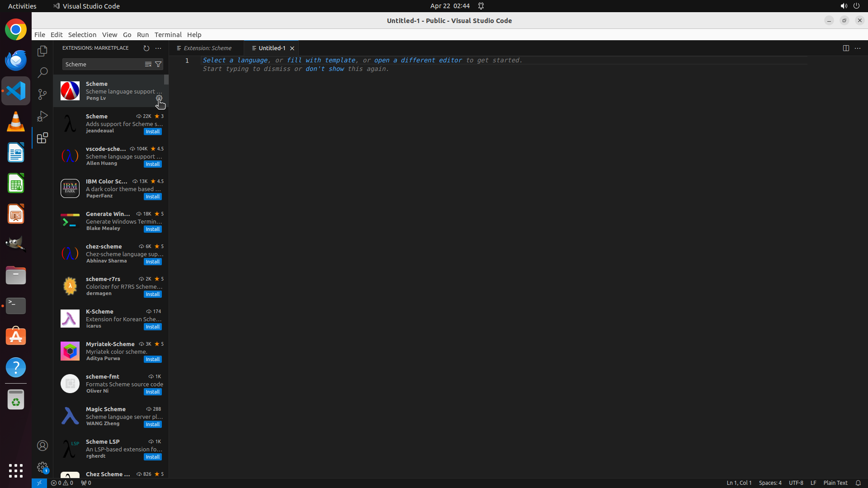This screenshot has height=488, width=868.
Task: Toggle the notifications bell in status bar
Action: pos(858,483)
